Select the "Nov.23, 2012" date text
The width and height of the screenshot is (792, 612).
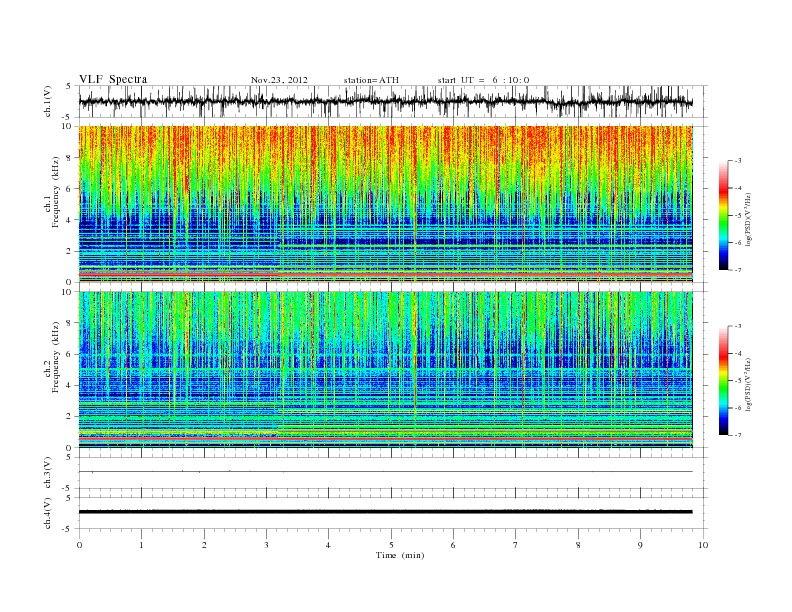point(279,80)
